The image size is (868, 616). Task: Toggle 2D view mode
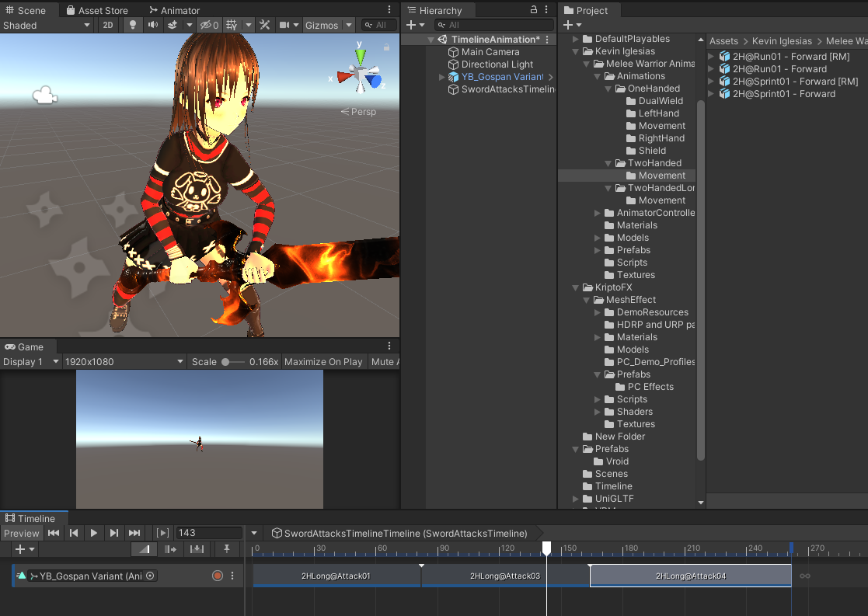(x=108, y=25)
